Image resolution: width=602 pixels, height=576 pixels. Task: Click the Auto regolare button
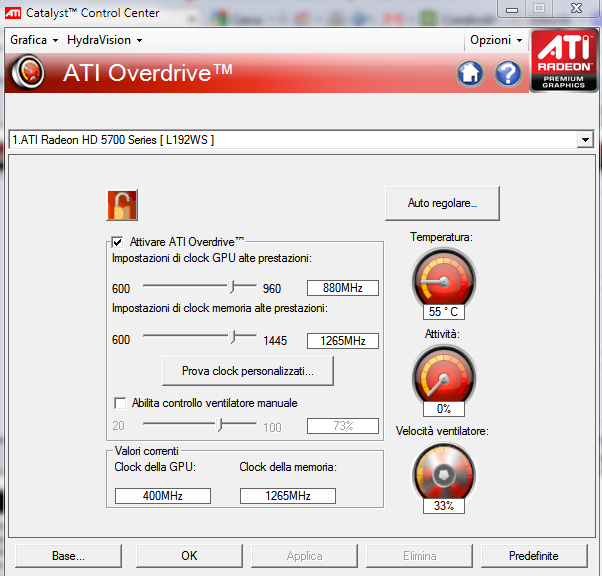click(442, 203)
